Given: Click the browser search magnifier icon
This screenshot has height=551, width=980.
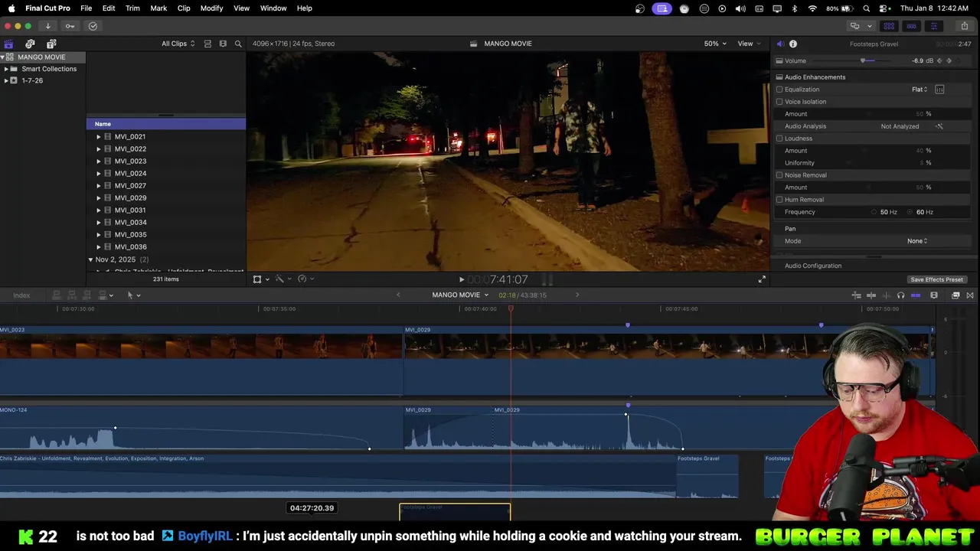Looking at the screenshot, I should [x=238, y=44].
